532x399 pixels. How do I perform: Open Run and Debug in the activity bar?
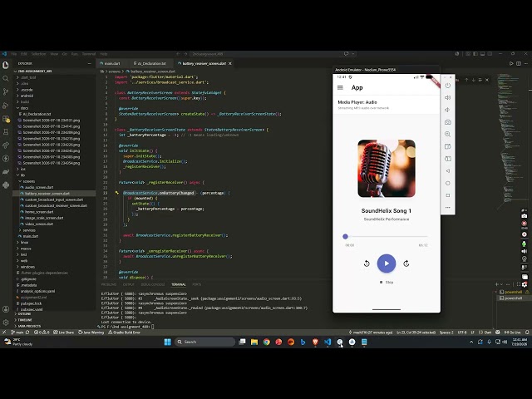click(6, 106)
